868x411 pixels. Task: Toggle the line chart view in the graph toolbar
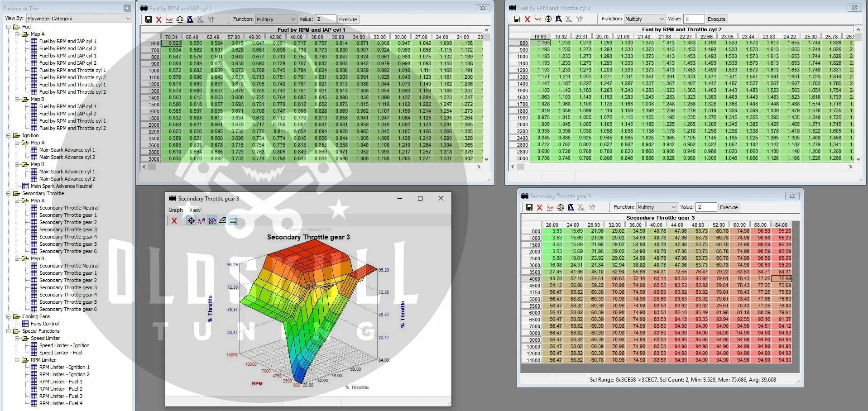[212, 221]
